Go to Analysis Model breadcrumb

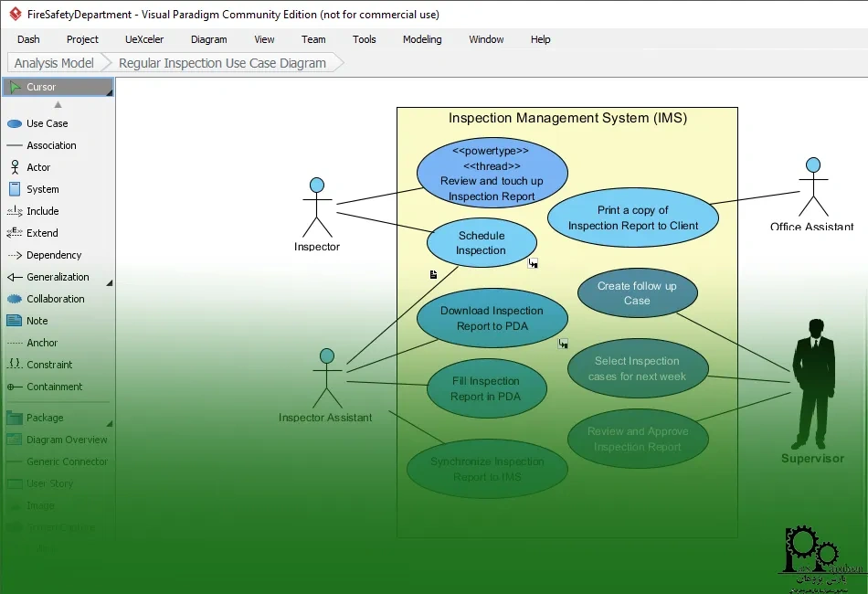click(54, 63)
